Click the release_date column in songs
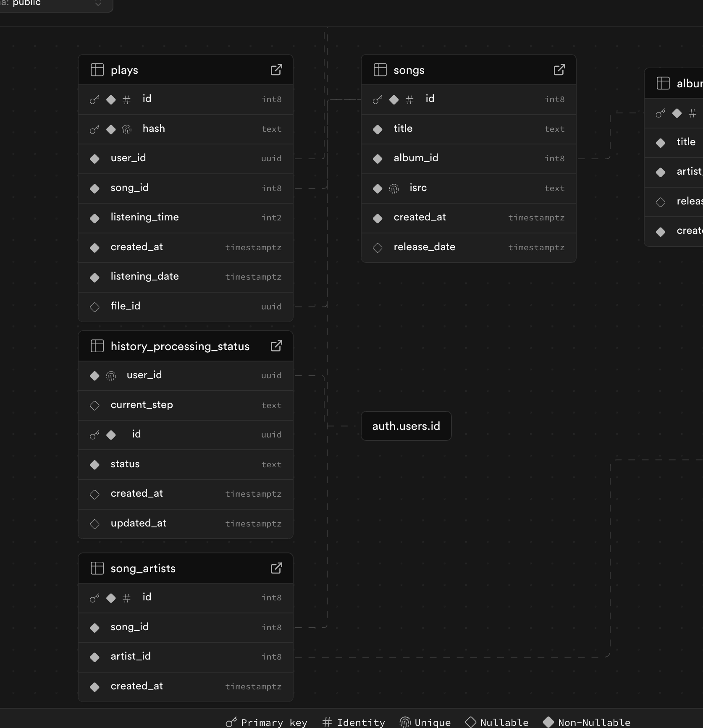The height and width of the screenshot is (728, 703). (x=469, y=248)
